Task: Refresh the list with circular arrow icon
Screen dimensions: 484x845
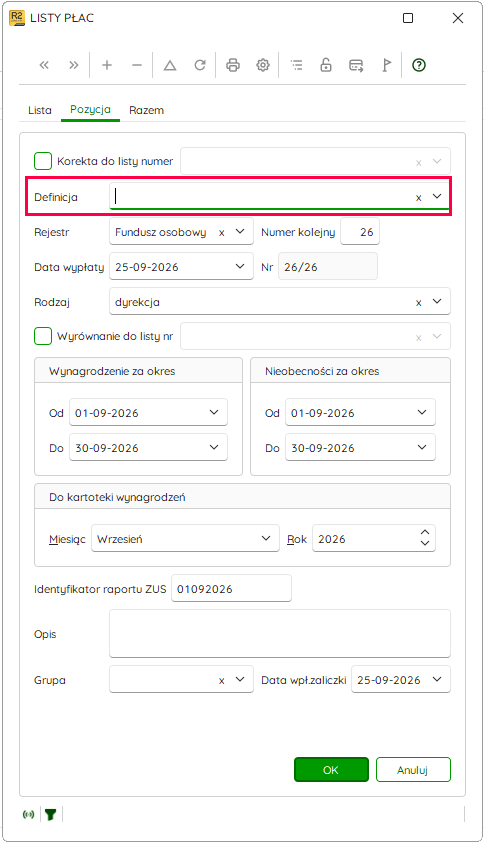Action: tap(200, 65)
